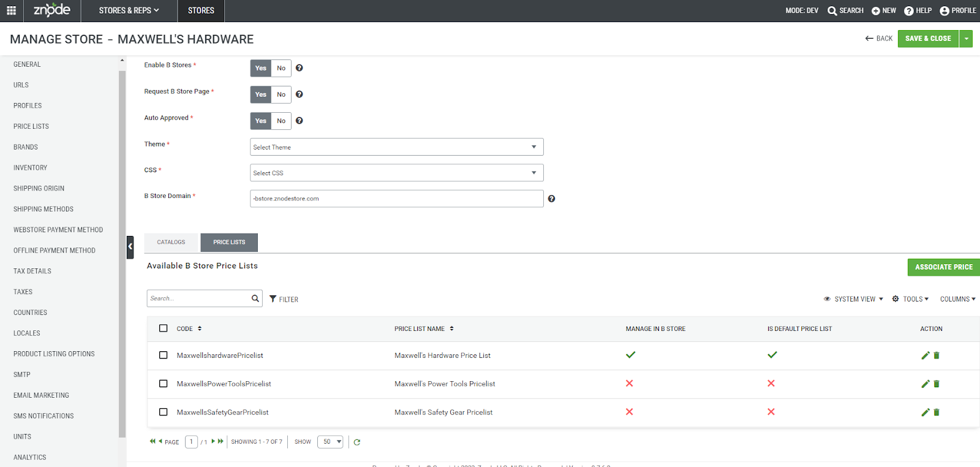The height and width of the screenshot is (467, 980).
Task: Switch to the Price Lists tab
Action: click(229, 242)
